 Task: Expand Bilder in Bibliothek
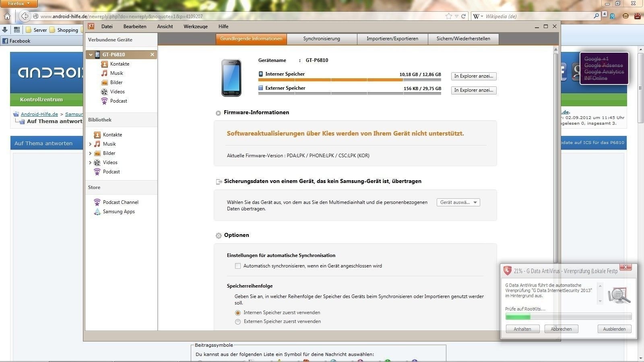point(90,153)
